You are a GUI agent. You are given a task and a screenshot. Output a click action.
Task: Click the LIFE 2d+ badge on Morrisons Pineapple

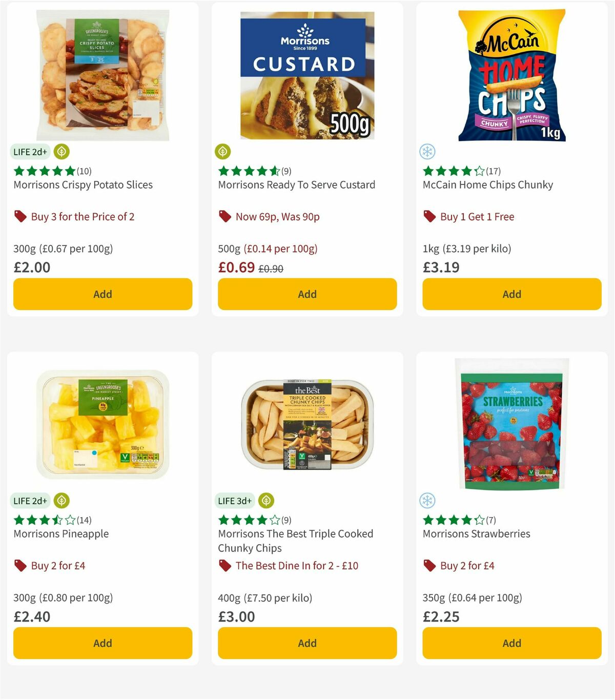tap(30, 501)
